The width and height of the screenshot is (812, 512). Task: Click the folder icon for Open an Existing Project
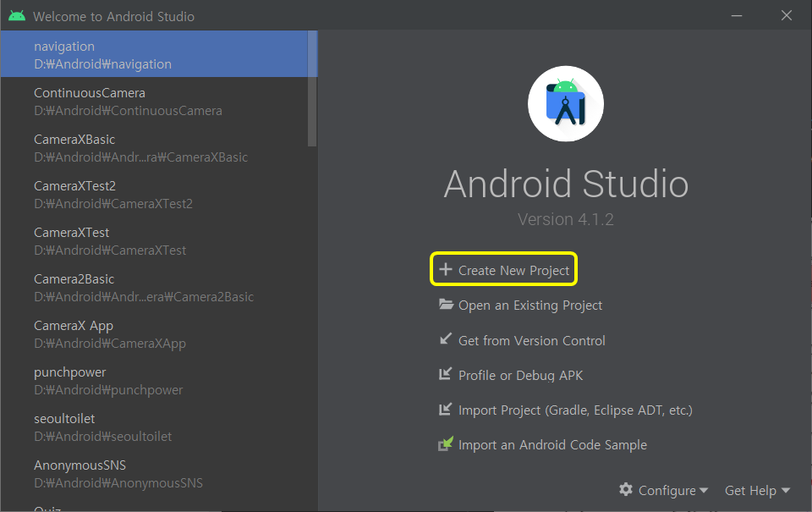[446, 304]
